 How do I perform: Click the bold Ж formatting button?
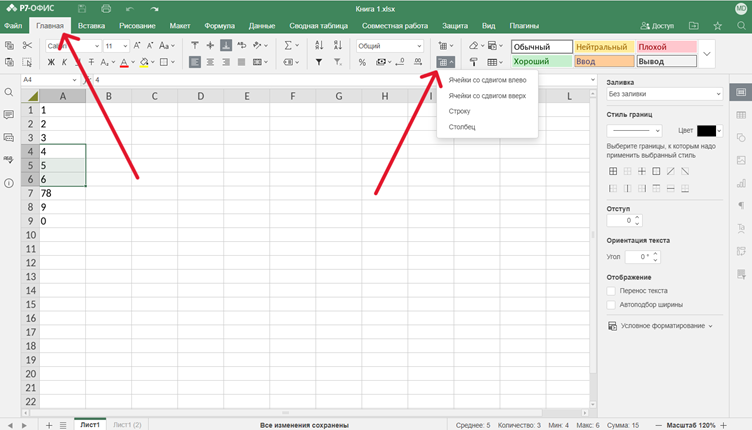point(51,62)
